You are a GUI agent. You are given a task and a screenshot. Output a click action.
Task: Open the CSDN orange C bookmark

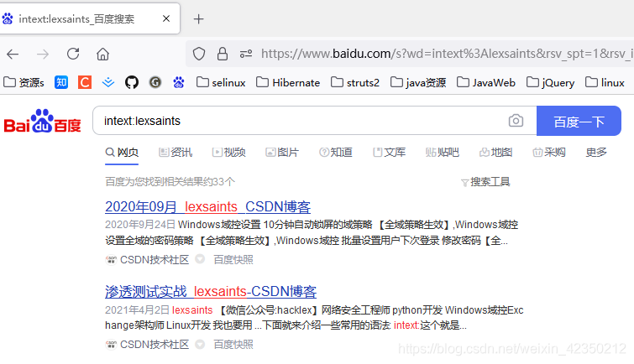(85, 82)
